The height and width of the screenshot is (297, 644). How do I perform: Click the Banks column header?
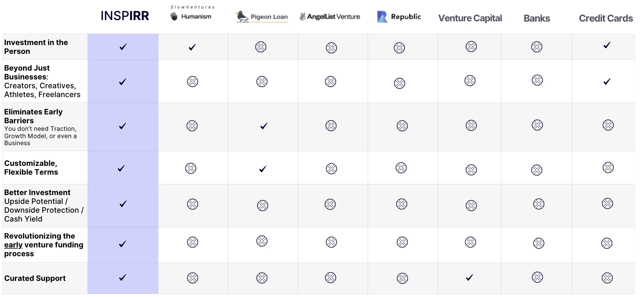(x=537, y=18)
